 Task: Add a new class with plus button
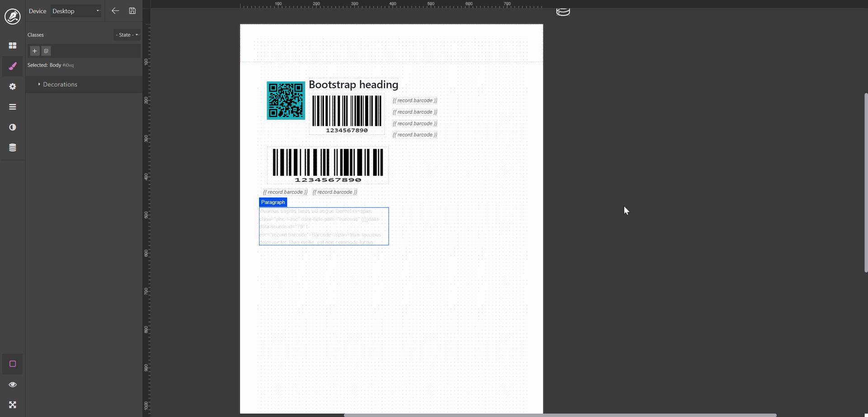[35, 51]
